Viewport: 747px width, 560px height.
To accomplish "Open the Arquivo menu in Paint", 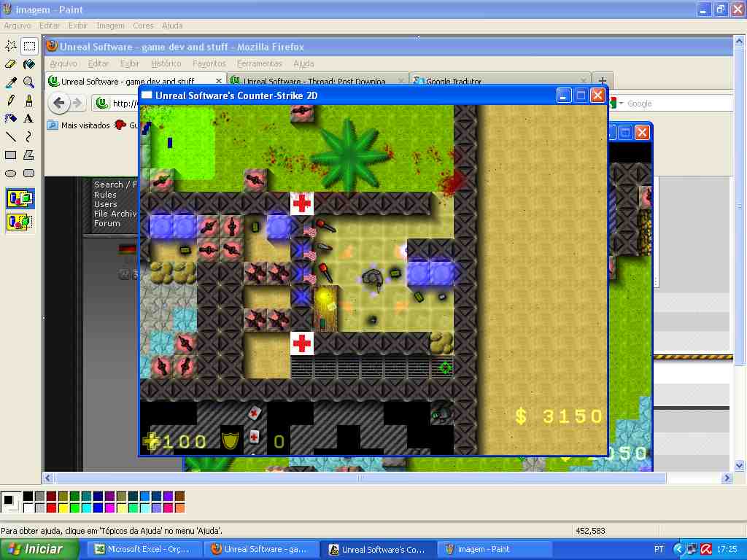I will 18,26.
